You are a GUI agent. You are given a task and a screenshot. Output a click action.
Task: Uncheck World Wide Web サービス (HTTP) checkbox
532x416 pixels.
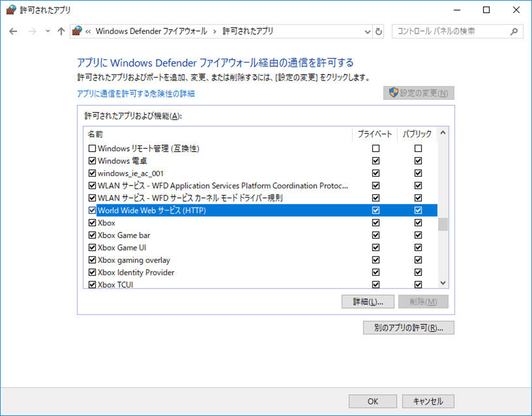tap(92, 210)
